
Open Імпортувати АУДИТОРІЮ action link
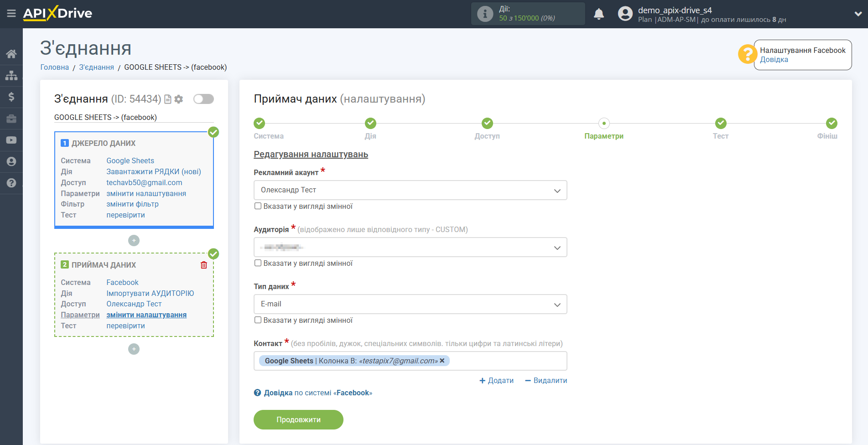coord(150,293)
